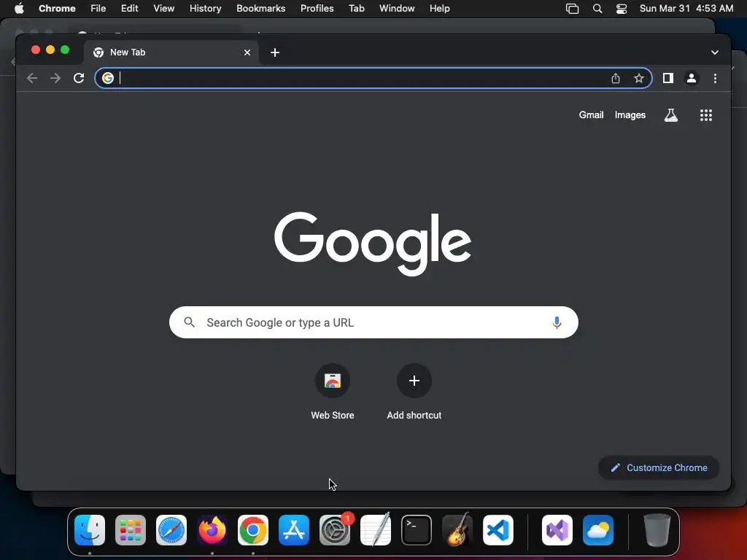The width and height of the screenshot is (747, 560).
Task: Open the File menu
Action: point(98,8)
